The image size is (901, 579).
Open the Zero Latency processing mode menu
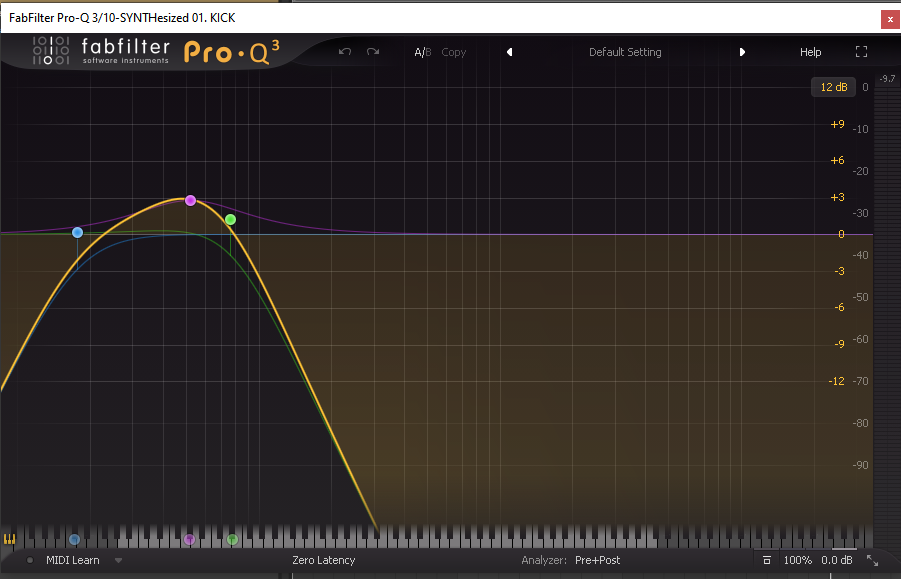(323, 561)
